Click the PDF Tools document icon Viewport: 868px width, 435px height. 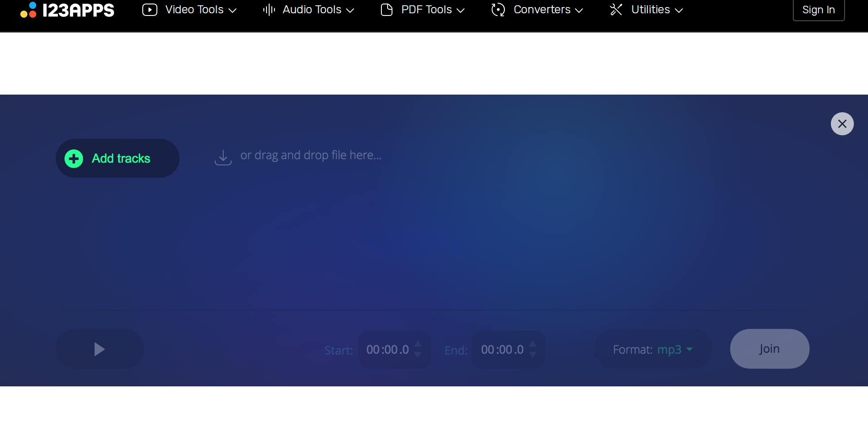[x=387, y=10]
